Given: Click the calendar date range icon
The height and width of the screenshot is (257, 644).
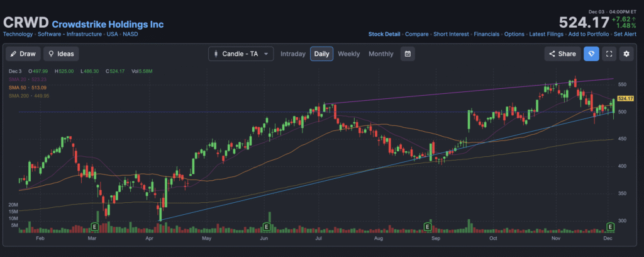Looking at the screenshot, I should [x=408, y=54].
